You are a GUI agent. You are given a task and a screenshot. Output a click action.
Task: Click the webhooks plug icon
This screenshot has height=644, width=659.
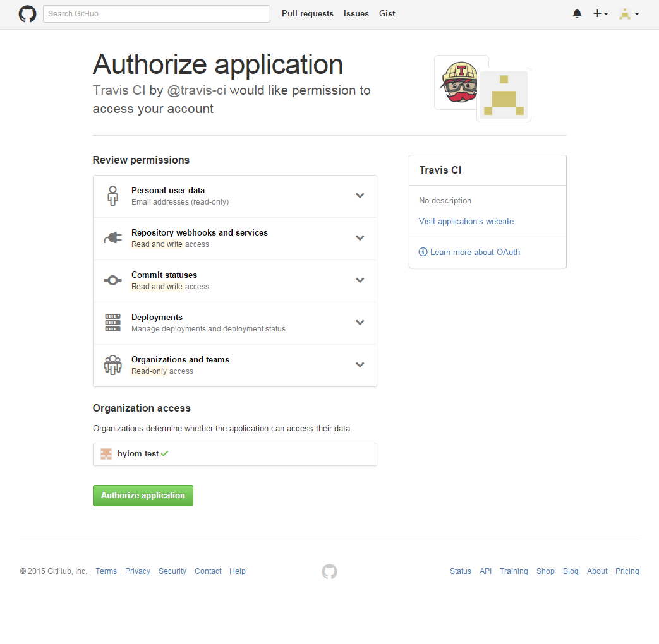pyautogui.click(x=112, y=238)
